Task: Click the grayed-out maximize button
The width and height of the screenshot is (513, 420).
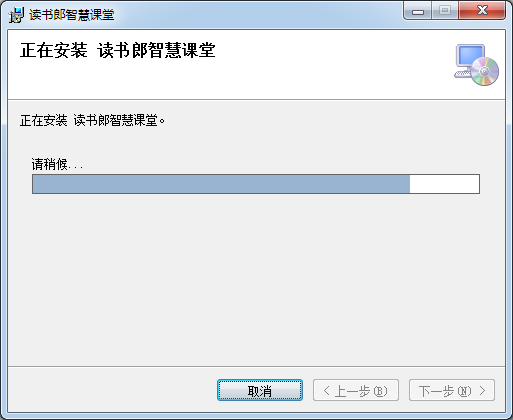Action: click(x=445, y=11)
